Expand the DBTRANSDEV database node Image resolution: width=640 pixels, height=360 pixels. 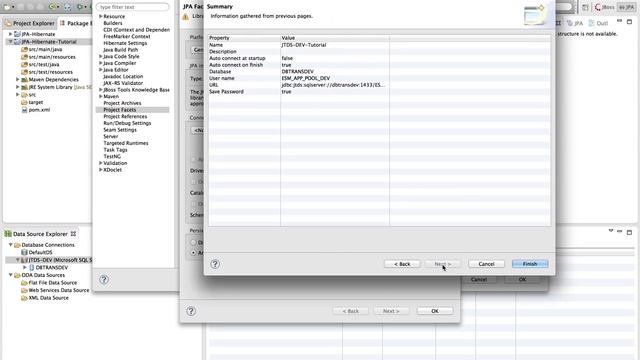[x=25, y=267]
